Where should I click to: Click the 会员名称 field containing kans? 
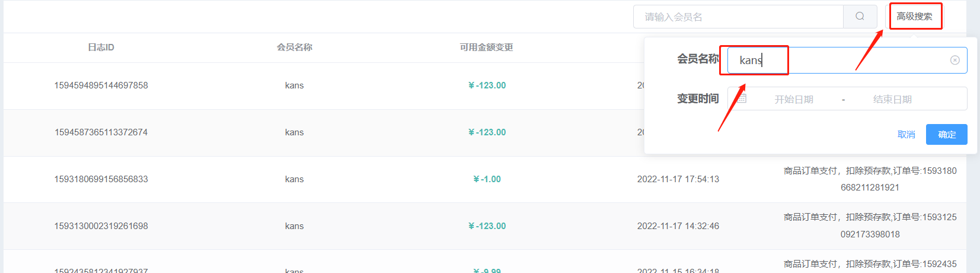[847, 60]
